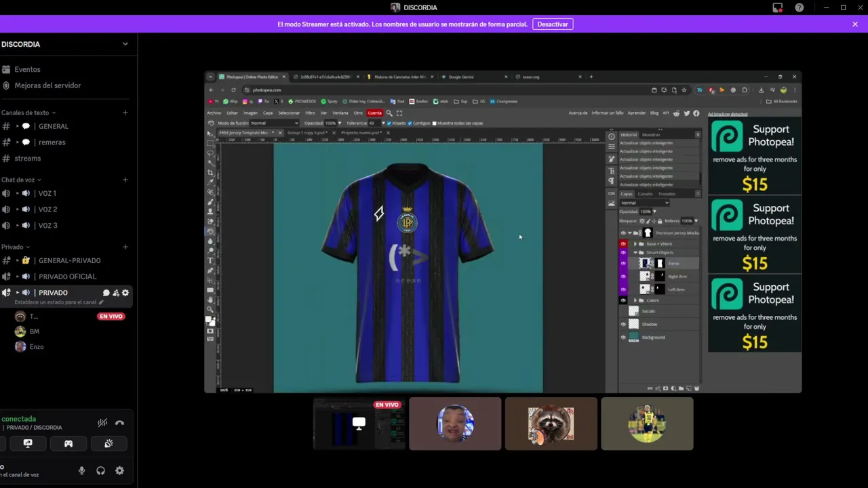Image resolution: width=868 pixels, height=488 pixels.
Task: Disconnect from voice with hang-up icon
Action: coord(119,423)
